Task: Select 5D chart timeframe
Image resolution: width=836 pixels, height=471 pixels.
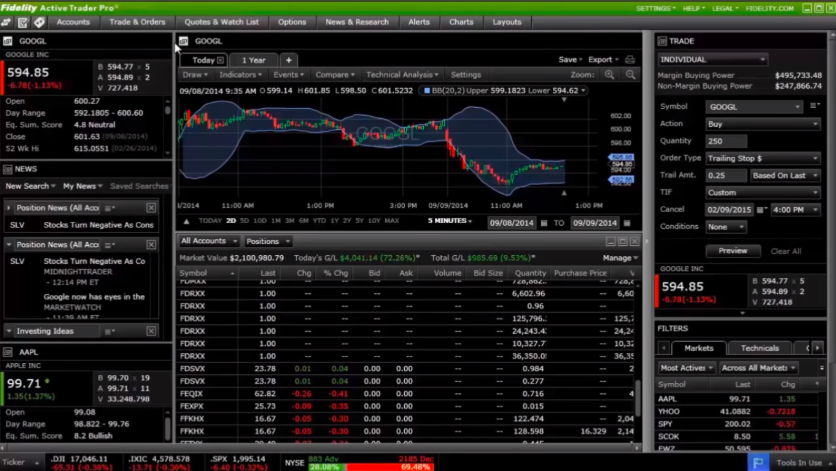Action: click(x=244, y=221)
